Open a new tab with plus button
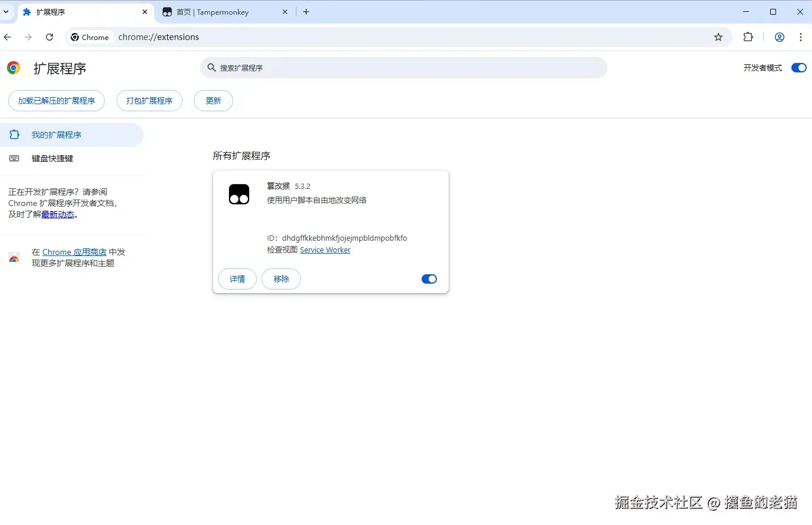 tap(306, 12)
